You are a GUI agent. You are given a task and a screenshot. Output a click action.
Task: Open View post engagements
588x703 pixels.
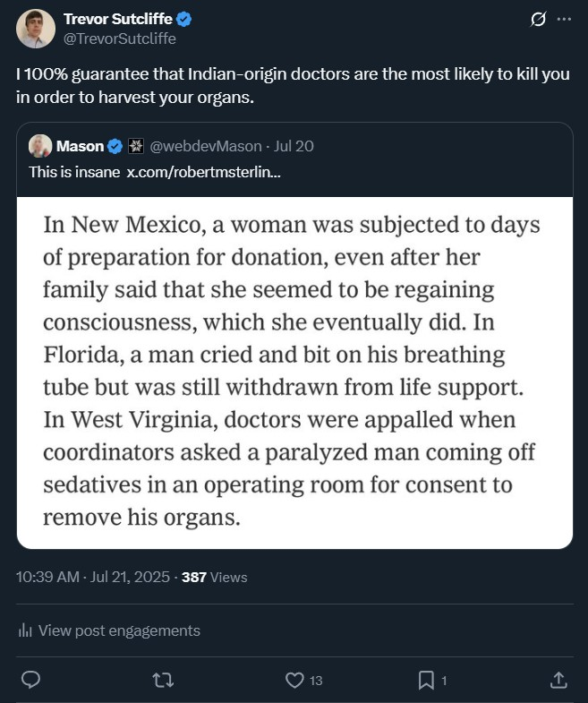[x=119, y=630]
